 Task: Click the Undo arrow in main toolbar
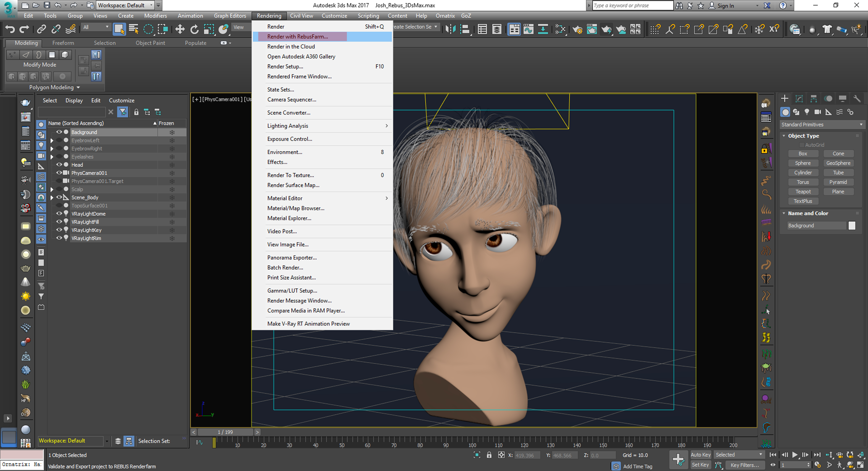click(x=10, y=29)
